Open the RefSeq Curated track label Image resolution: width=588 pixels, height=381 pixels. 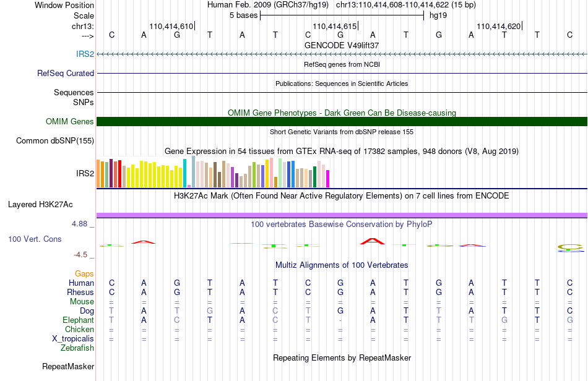[65, 73]
